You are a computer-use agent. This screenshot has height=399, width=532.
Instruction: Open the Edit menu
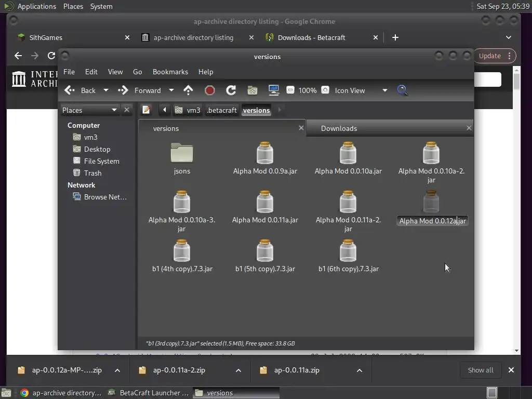coord(91,72)
